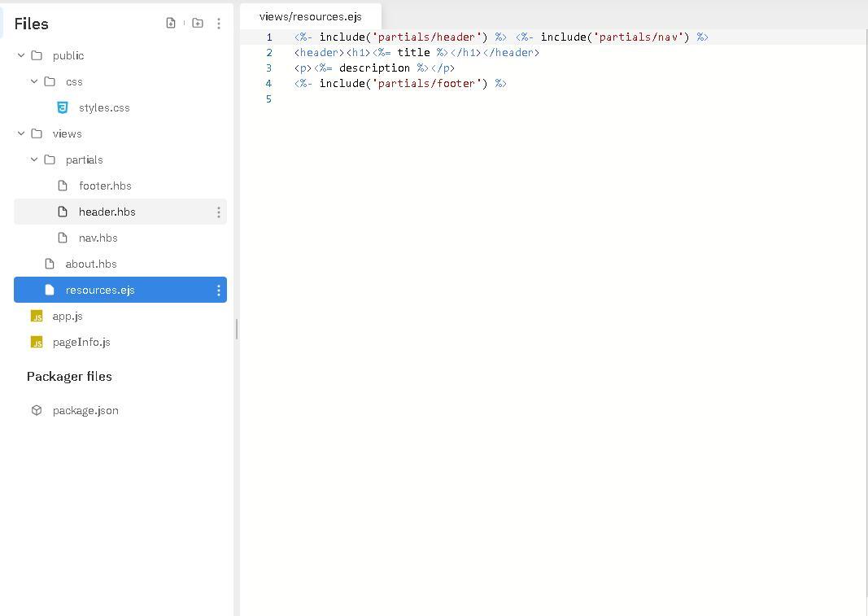The image size is (868, 616).
Task: Open package.json file
Action: (x=85, y=410)
